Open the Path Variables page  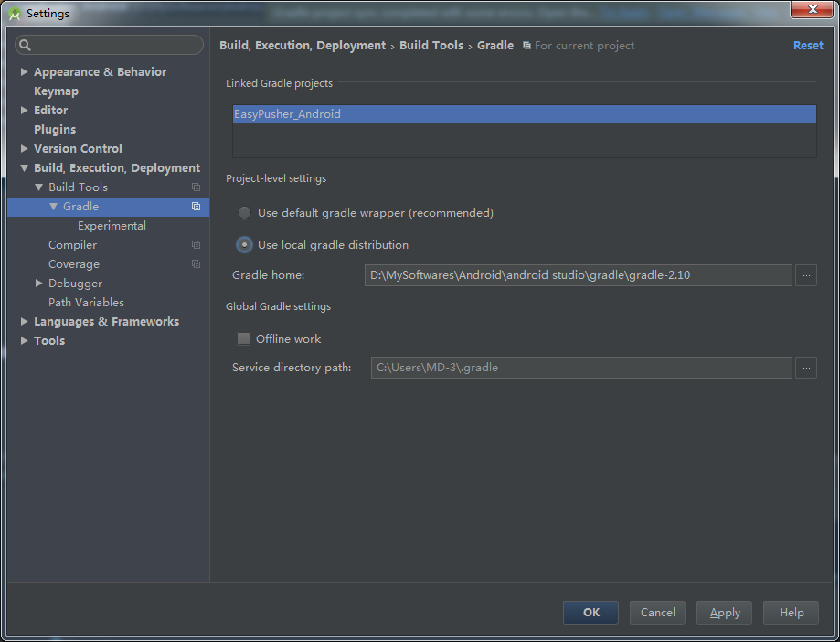click(x=86, y=302)
